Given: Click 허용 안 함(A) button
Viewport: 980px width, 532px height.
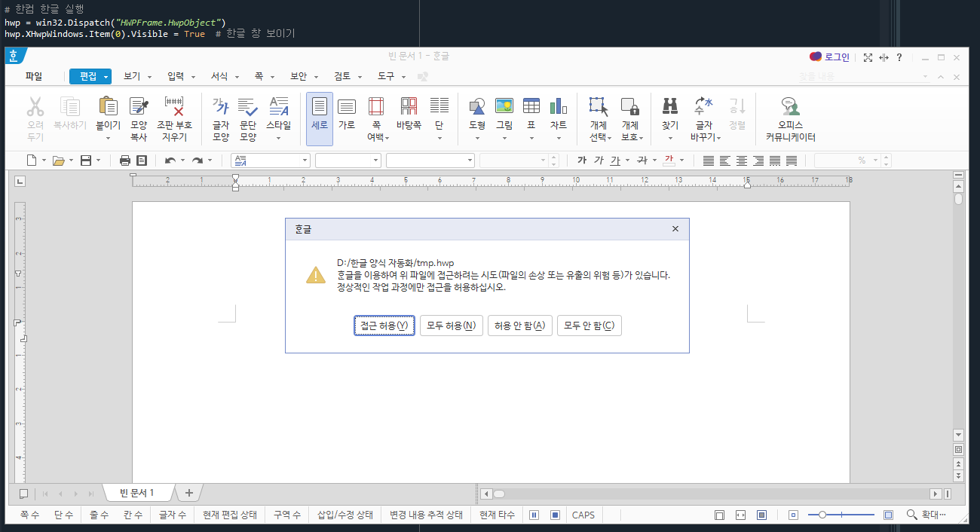Looking at the screenshot, I should point(520,326).
